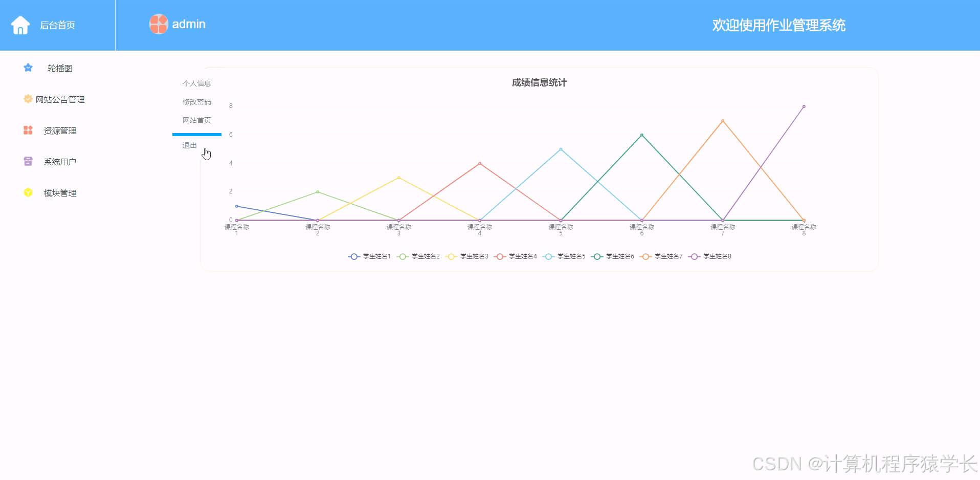Click the grid icon beside 资源管理
The width and height of the screenshot is (980, 480).
(x=28, y=130)
